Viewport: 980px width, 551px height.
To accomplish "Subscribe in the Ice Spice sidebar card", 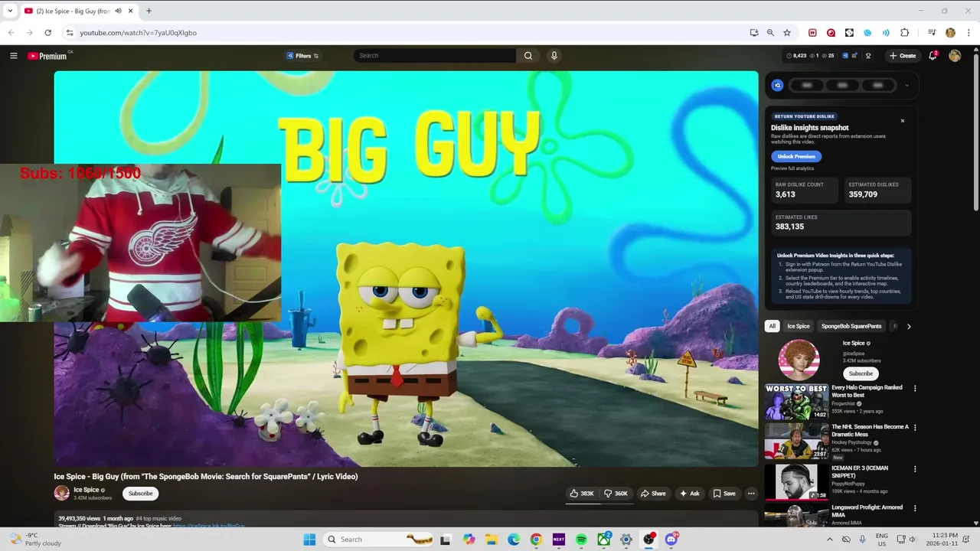I will pyautogui.click(x=861, y=373).
